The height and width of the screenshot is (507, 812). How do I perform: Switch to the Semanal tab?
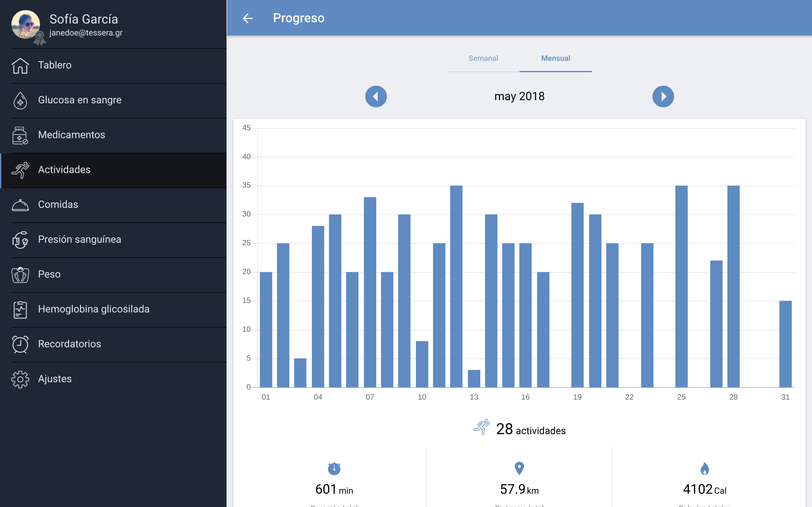tap(483, 58)
